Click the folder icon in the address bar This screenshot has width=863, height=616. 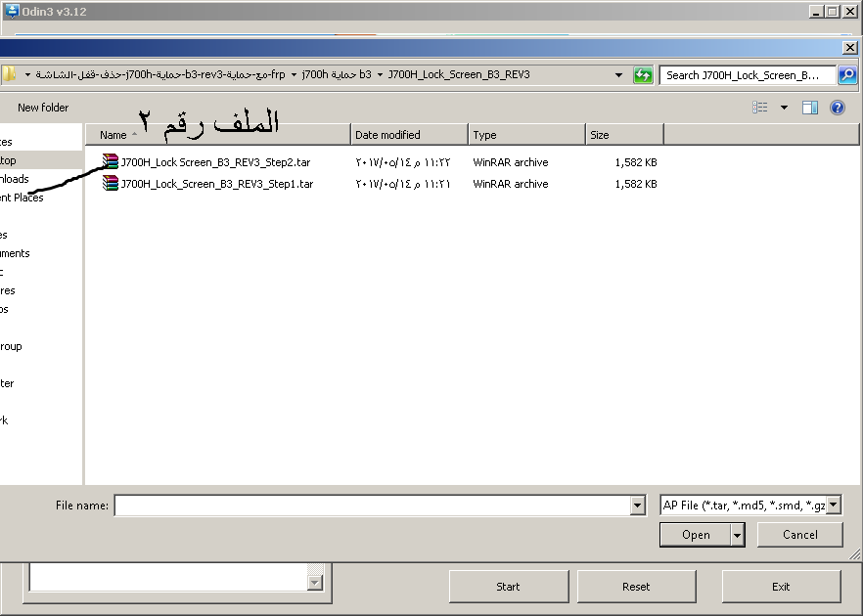(x=8, y=74)
